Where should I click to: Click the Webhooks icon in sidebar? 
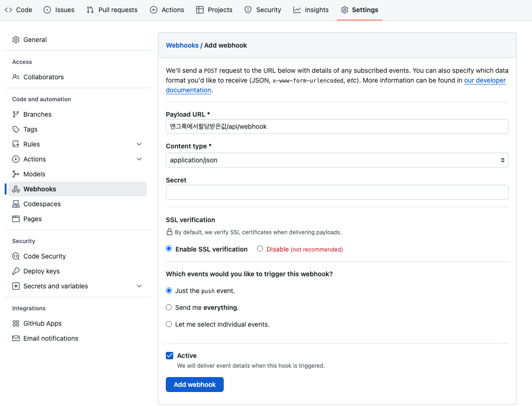(x=16, y=189)
